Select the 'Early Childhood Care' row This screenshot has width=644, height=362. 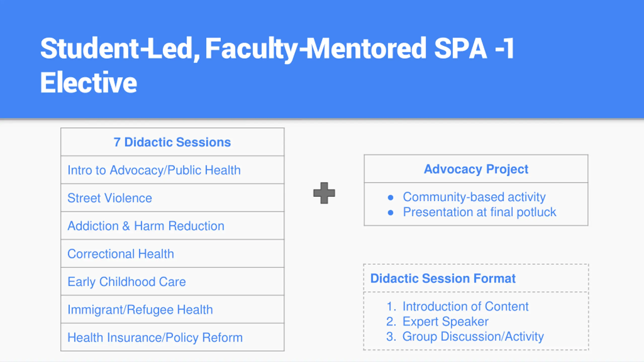(x=172, y=282)
